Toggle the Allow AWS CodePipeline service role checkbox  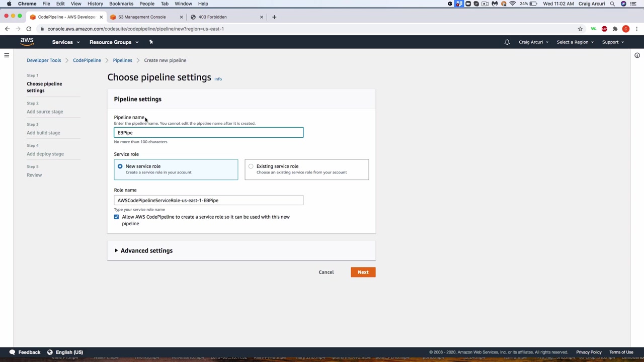pos(116,217)
